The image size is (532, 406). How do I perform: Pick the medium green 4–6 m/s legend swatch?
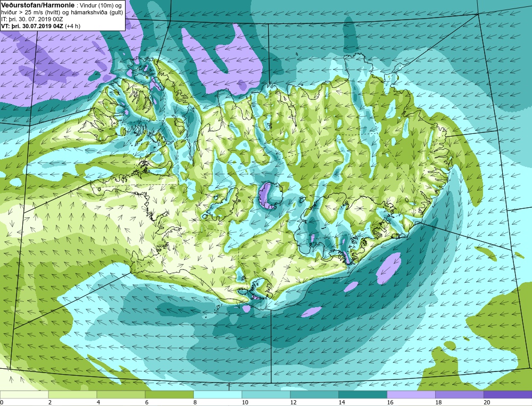pos(121,394)
